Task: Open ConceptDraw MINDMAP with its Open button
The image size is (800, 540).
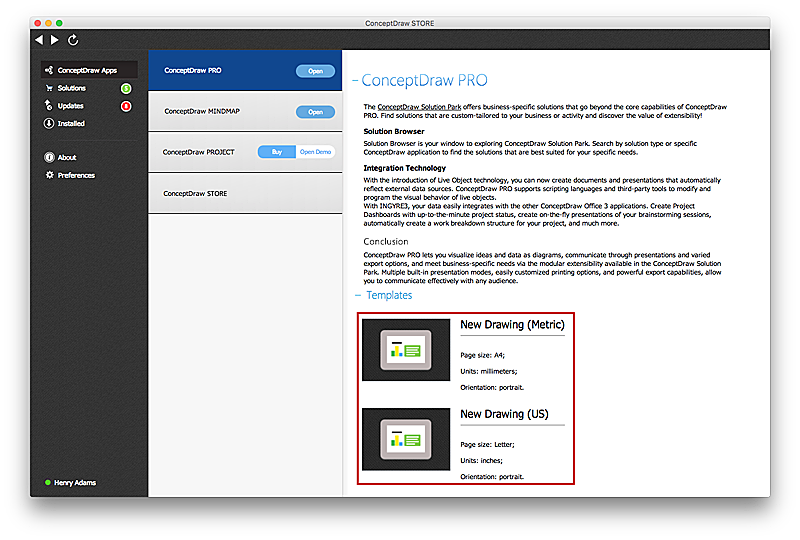Action: click(315, 112)
